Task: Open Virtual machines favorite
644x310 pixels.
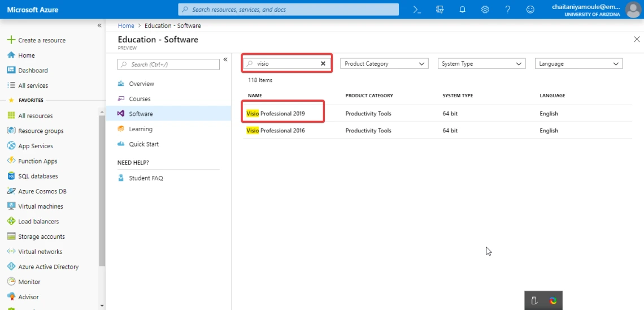Action: [41, 206]
